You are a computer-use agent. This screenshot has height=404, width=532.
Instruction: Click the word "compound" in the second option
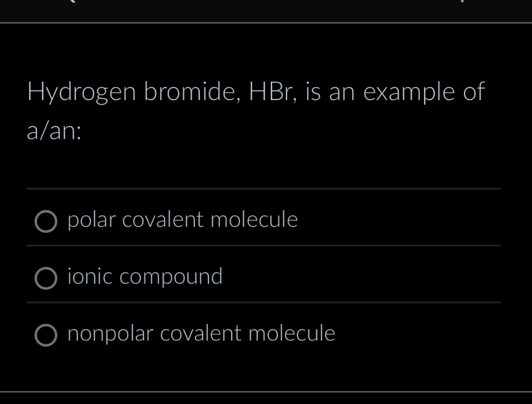pos(171,277)
